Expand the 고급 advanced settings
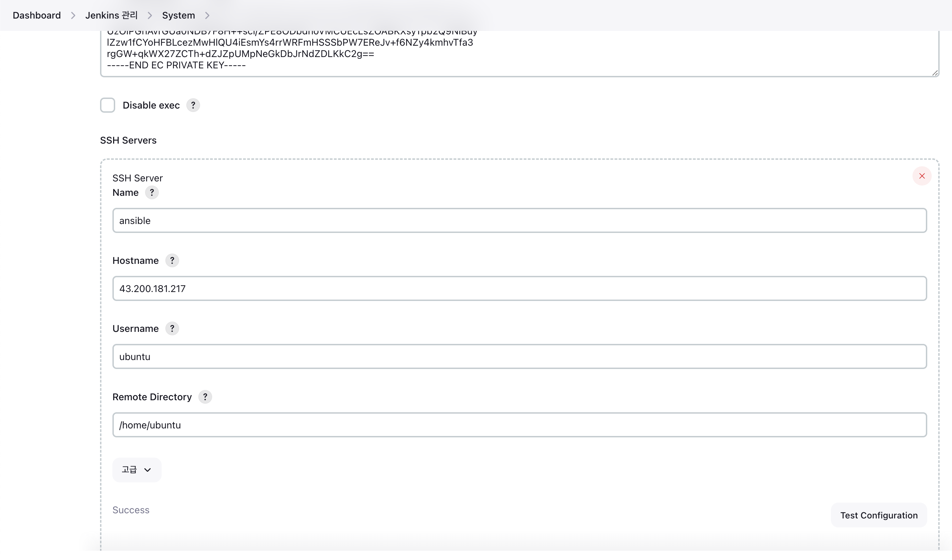The width and height of the screenshot is (952, 560). (x=137, y=470)
